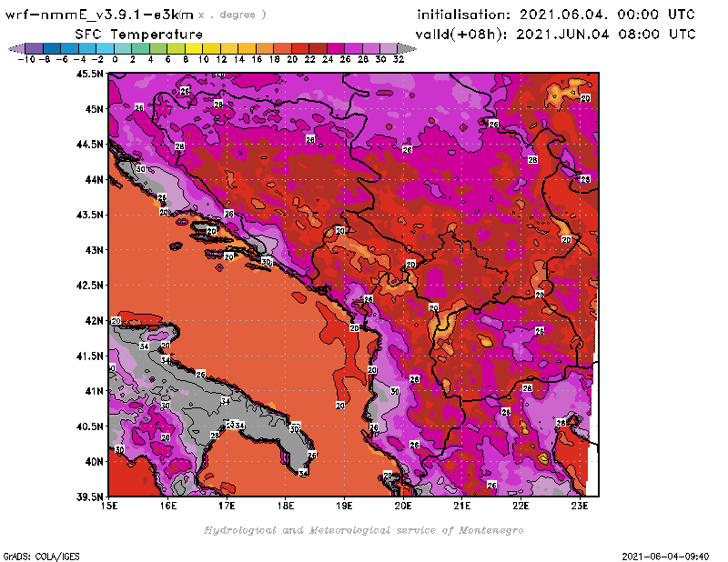Click the initialisation date text
This screenshot has height=562, width=728.
tap(555, 15)
